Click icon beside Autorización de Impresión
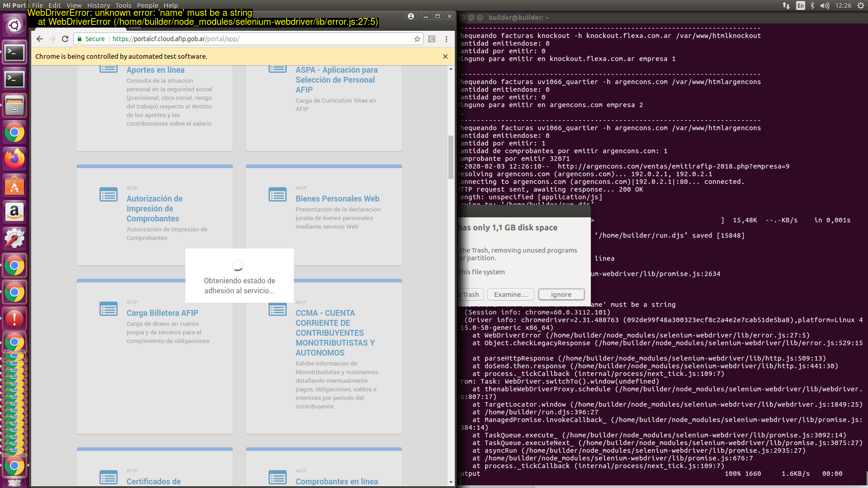Viewport: 868px width, 488px height. 108,195
